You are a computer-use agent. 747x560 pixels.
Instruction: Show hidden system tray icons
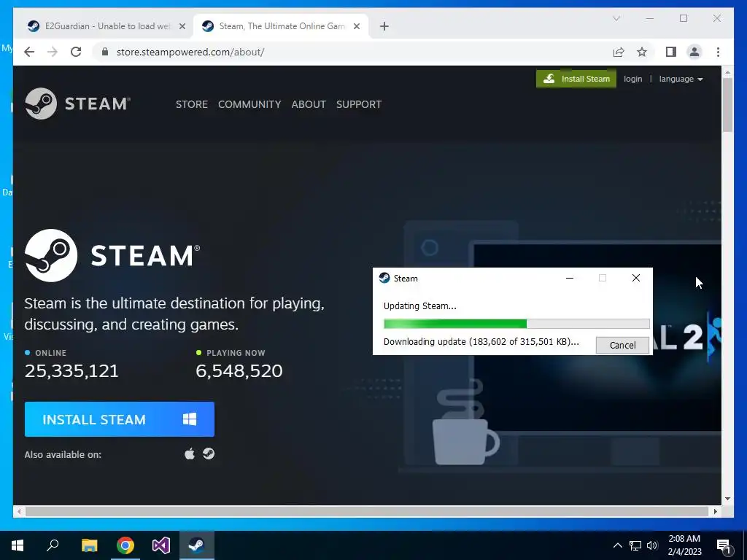[x=617, y=545]
